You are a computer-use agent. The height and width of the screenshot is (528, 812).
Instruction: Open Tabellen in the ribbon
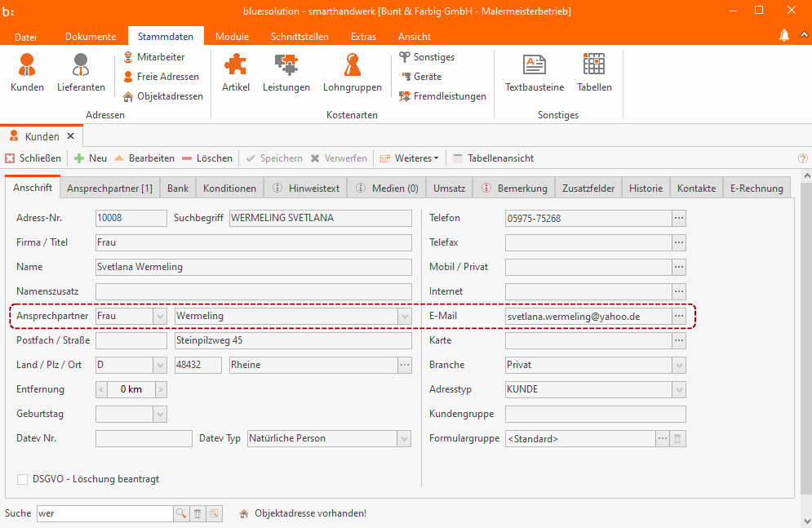(x=593, y=73)
